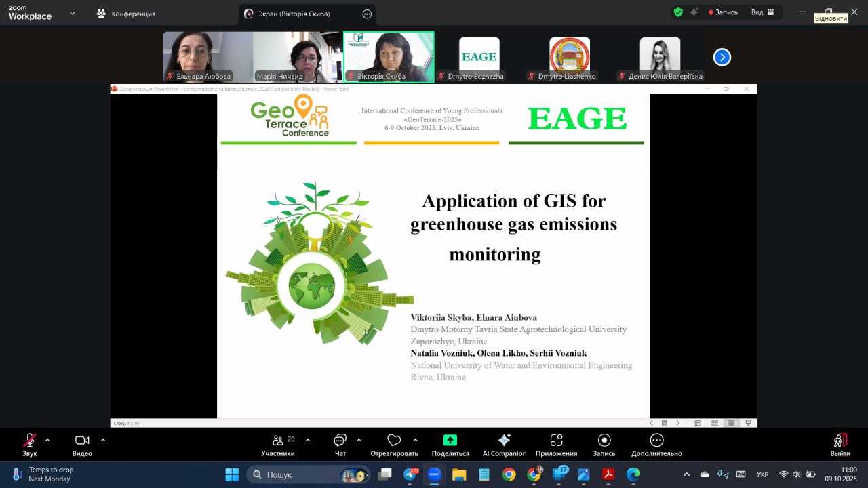Open the Zoom Workplace dropdown arrow

[72, 13]
